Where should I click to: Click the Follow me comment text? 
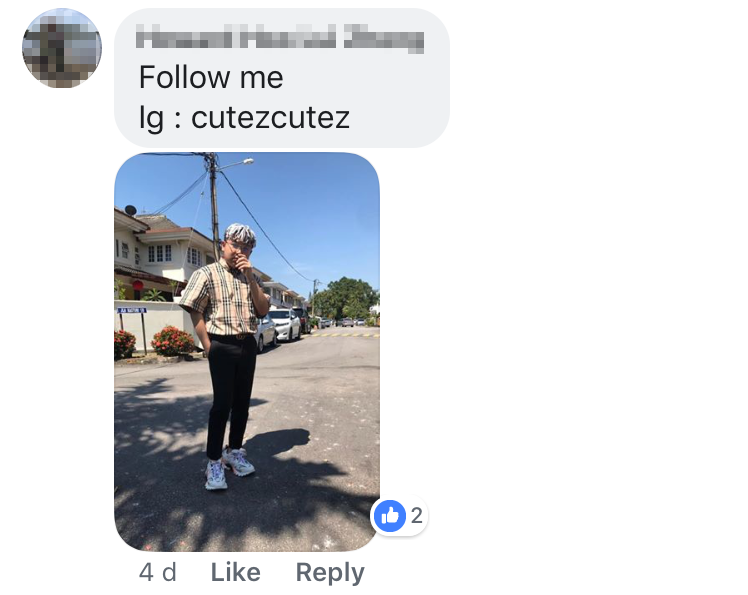(x=211, y=77)
